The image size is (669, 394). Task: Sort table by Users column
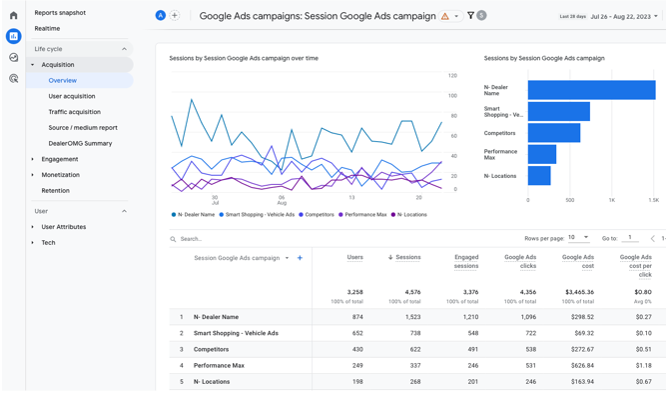coord(355,257)
